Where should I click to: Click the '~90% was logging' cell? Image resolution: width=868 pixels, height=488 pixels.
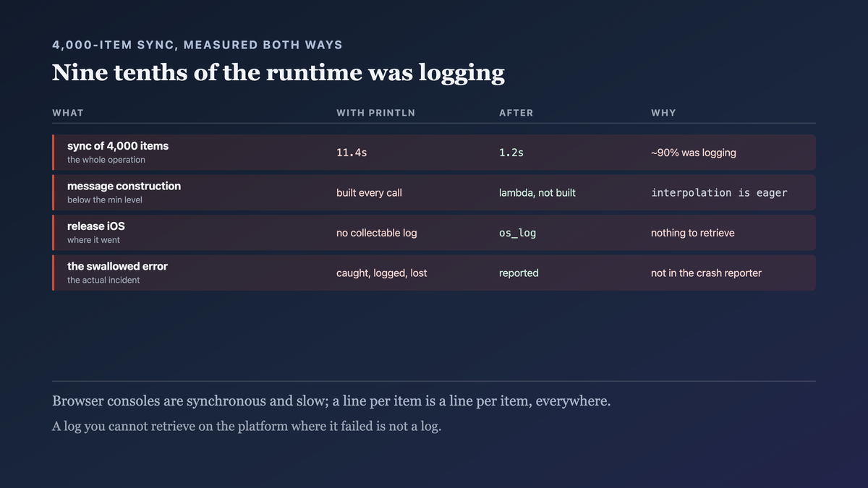point(694,153)
